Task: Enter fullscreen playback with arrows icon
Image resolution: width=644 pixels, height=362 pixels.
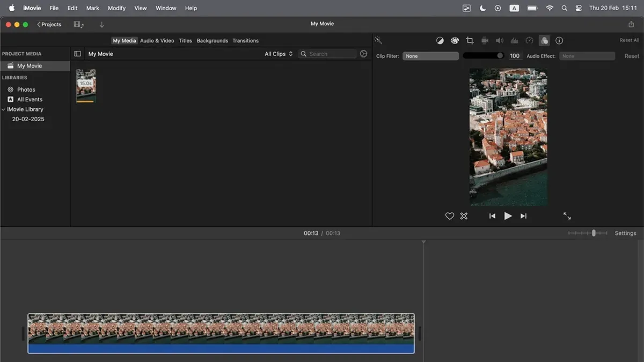Action: 567,216
